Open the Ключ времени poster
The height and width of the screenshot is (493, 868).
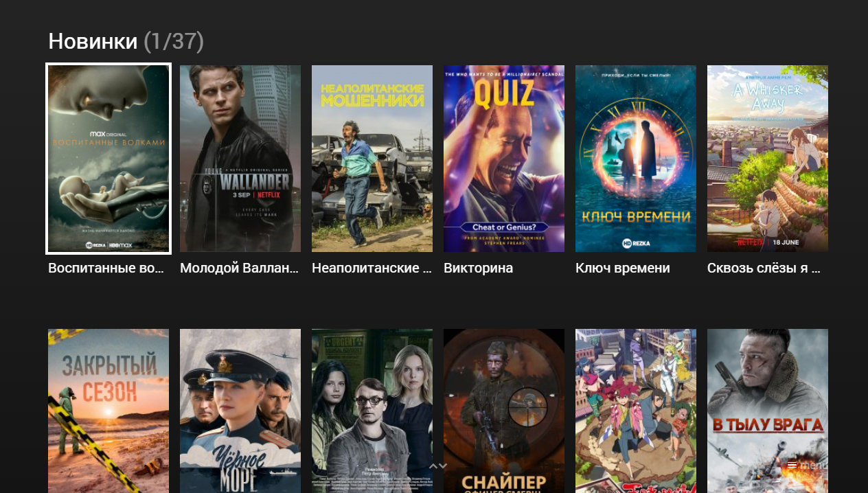pyautogui.click(x=636, y=159)
